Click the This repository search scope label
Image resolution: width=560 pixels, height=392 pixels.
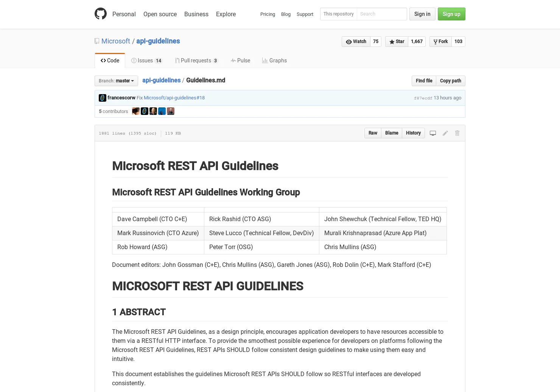(339, 14)
